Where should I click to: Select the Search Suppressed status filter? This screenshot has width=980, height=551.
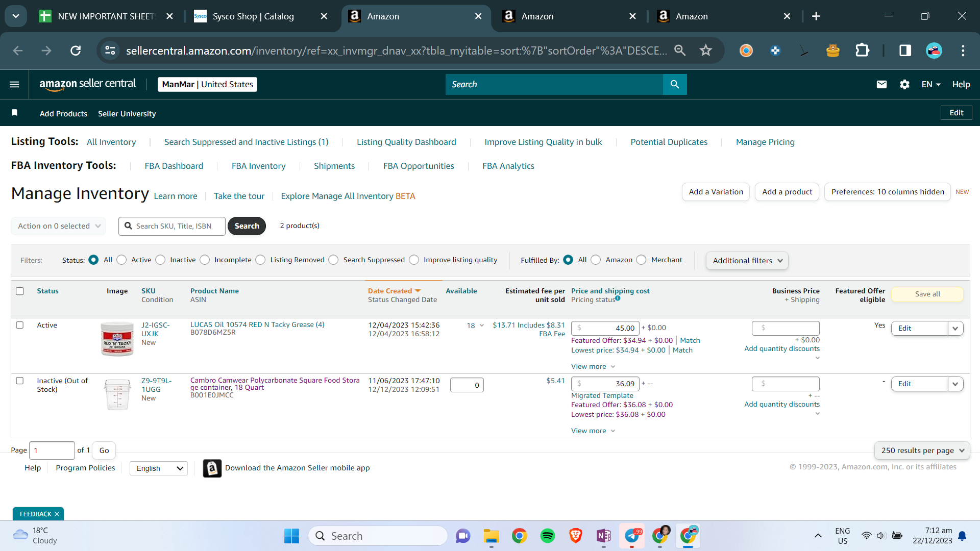coord(333,260)
